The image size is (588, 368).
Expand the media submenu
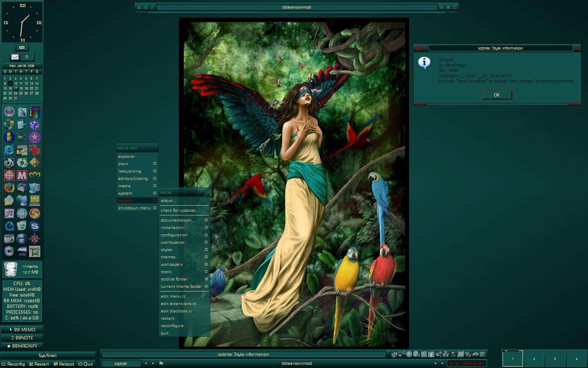point(137,186)
